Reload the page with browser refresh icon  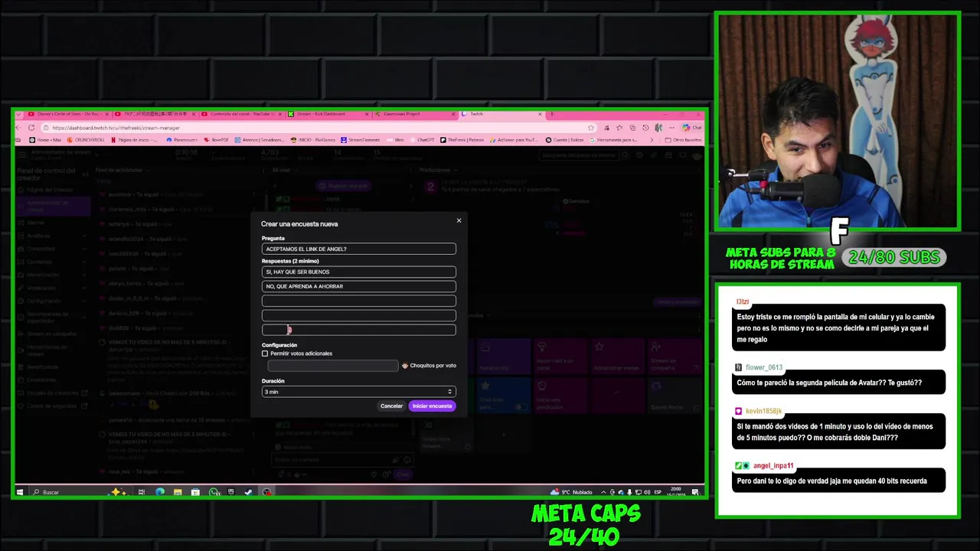click(31, 128)
